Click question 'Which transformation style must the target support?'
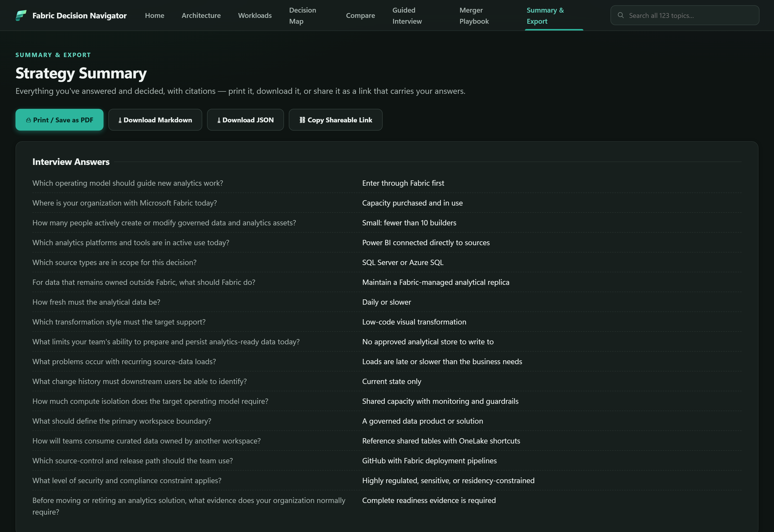Image resolution: width=774 pixels, height=532 pixels. [119, 322]
